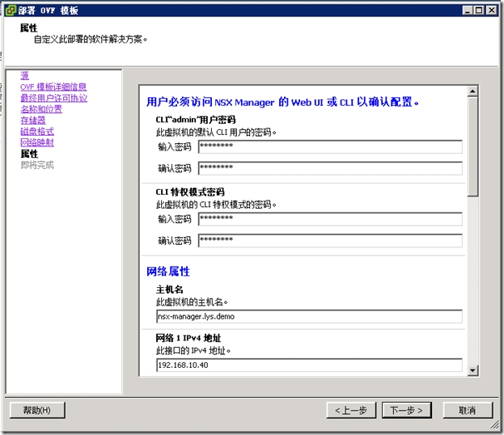Open 名称和位置 step link

tap(41, 109)
